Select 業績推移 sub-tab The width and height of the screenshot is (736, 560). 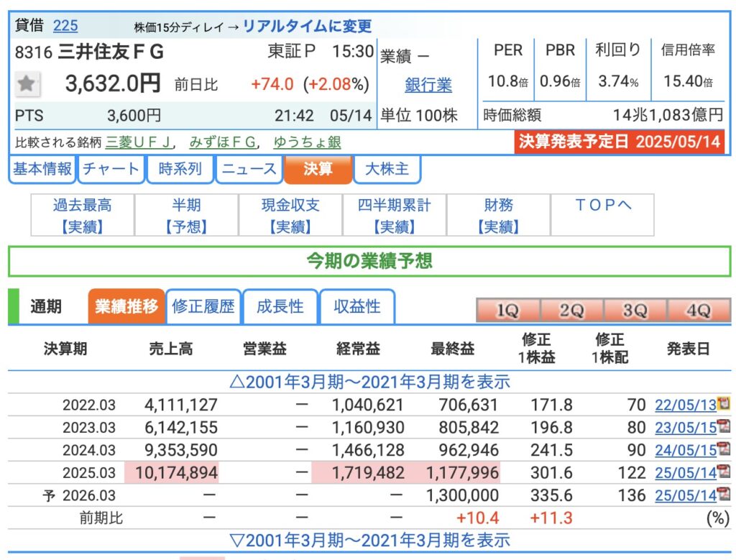(x=126, y=306)
